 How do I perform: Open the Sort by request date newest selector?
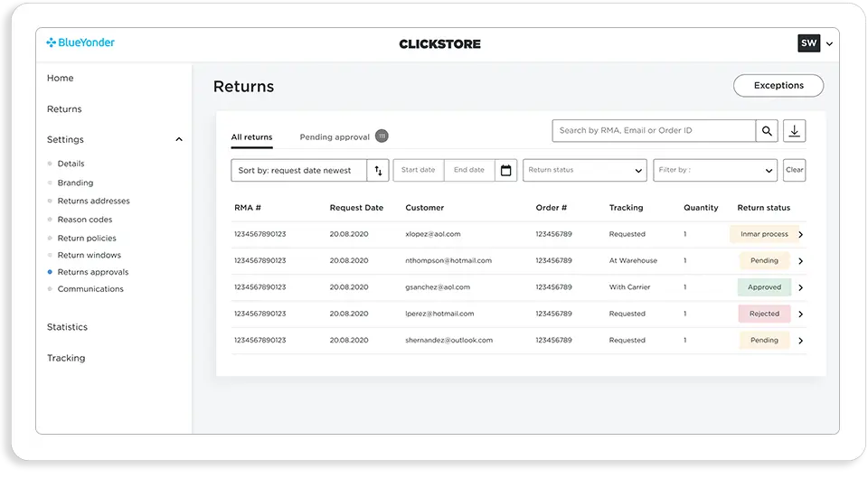tap(299, 171)
